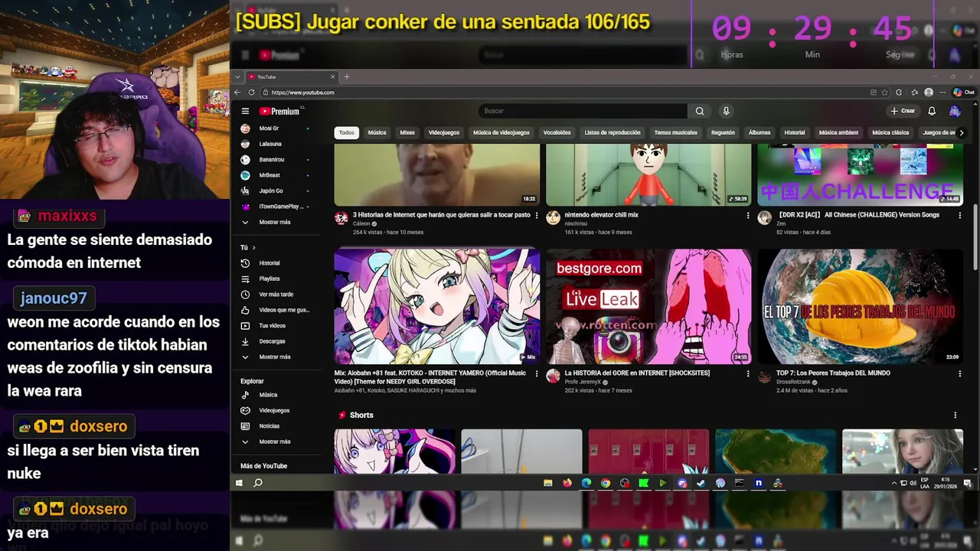Open INTERNET YAMERO mix thumbnail
Viewport: 980px width, 551px height.
tap(437, 306)
